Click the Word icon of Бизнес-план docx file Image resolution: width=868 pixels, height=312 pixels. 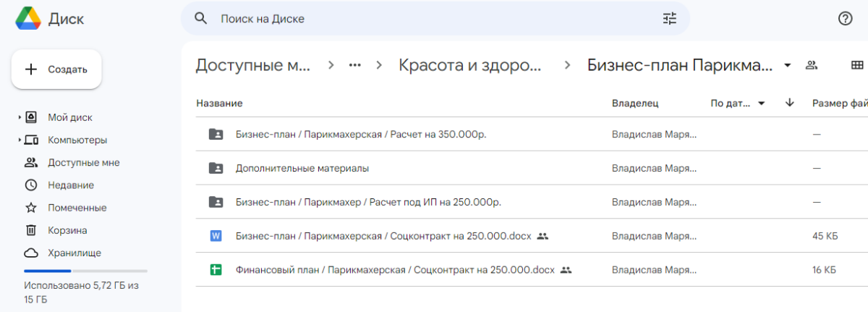coord(216,236)
